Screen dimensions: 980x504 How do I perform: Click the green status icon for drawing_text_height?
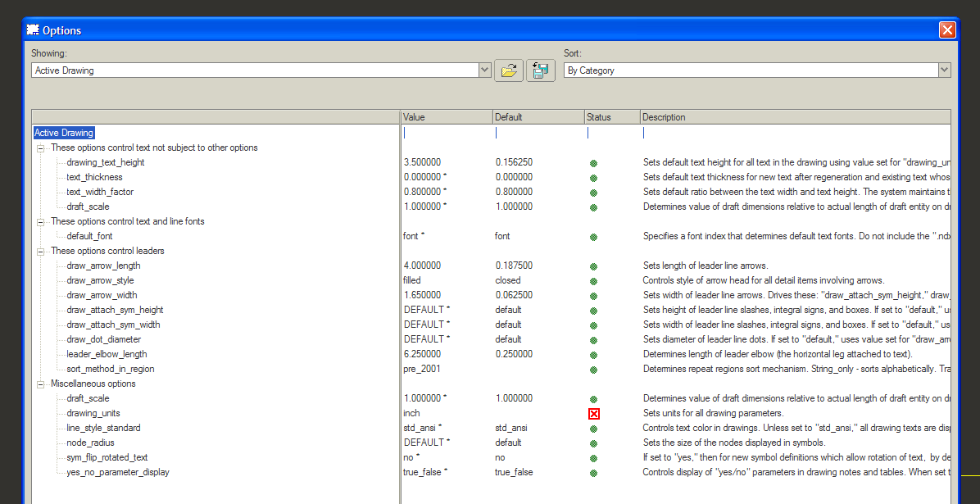click(x=593, y=162)
